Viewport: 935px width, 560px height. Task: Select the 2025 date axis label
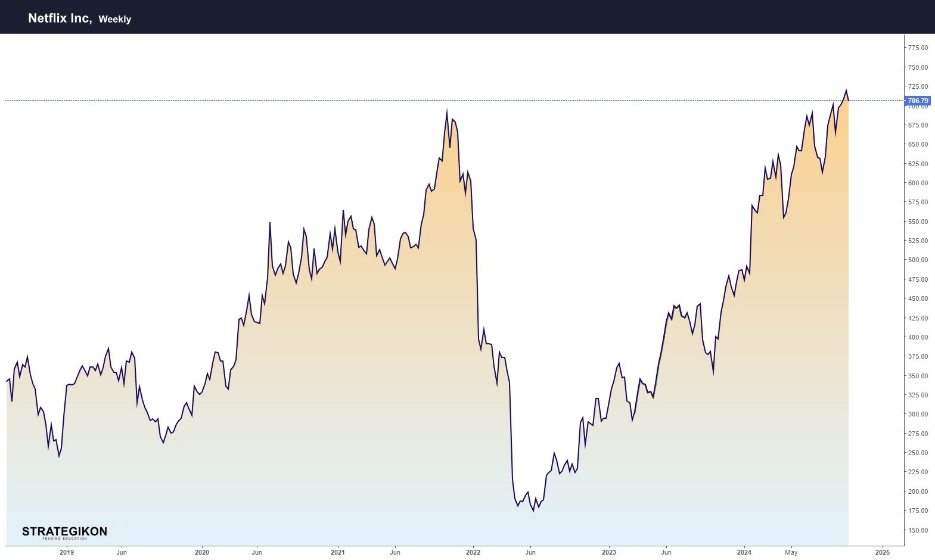pyautogui.click(x=883, y=552)
